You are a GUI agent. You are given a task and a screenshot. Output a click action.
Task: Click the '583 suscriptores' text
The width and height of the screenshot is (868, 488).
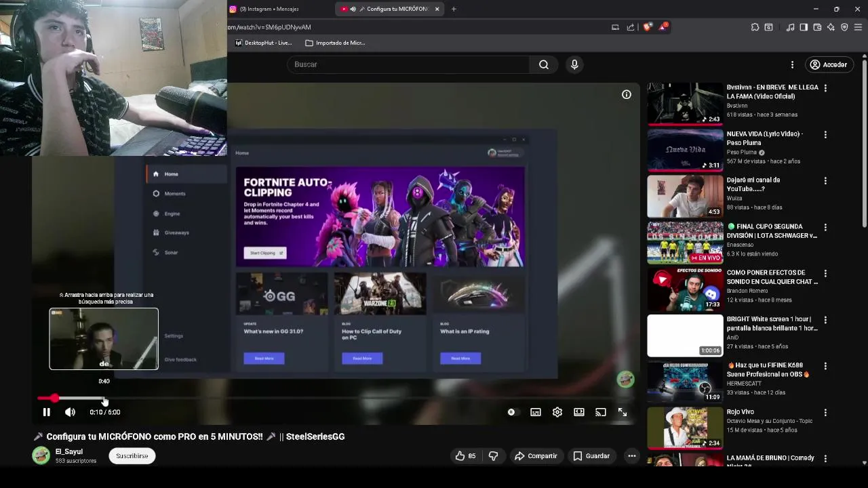coord(76,461)
